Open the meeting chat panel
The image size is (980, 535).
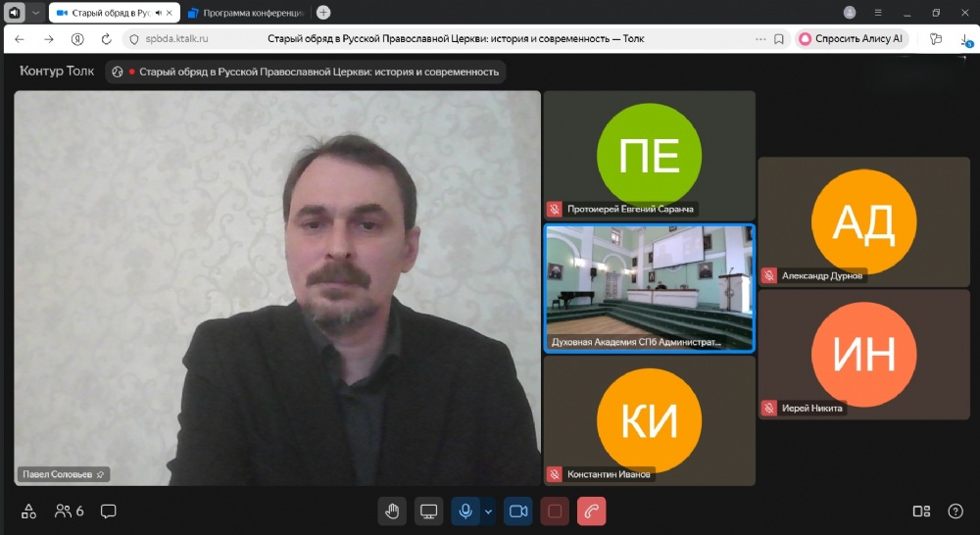click(x=108, y=511)
